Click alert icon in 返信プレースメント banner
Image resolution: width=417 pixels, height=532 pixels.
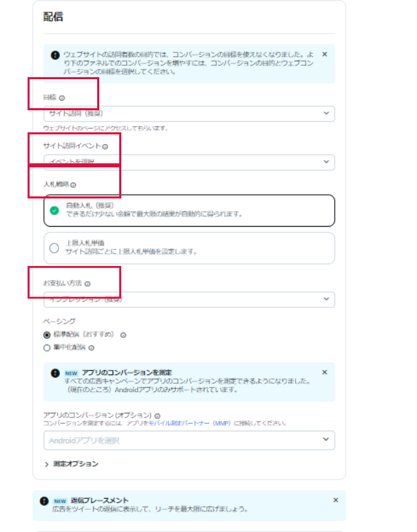44,501
